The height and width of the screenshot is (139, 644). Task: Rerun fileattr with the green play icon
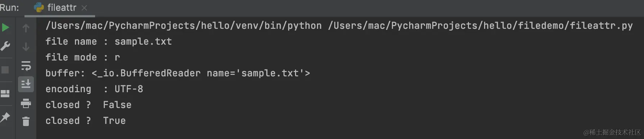point(5,27)
